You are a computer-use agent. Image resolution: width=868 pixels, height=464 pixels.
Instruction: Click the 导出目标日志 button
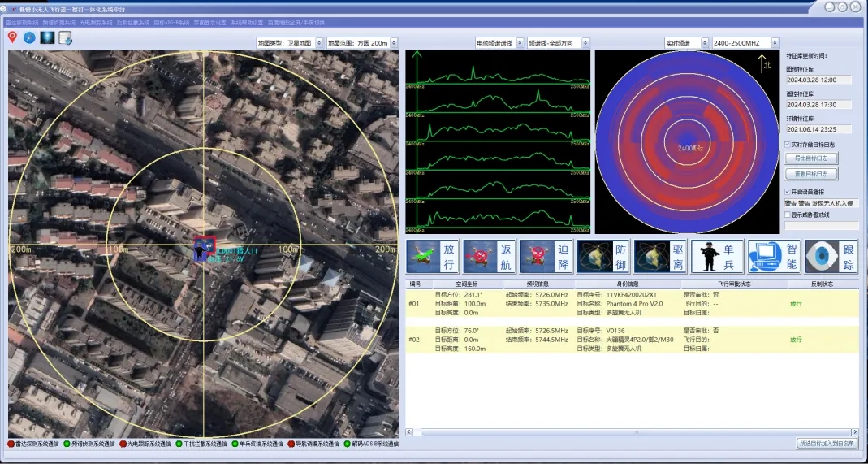[x=811, y=158]
